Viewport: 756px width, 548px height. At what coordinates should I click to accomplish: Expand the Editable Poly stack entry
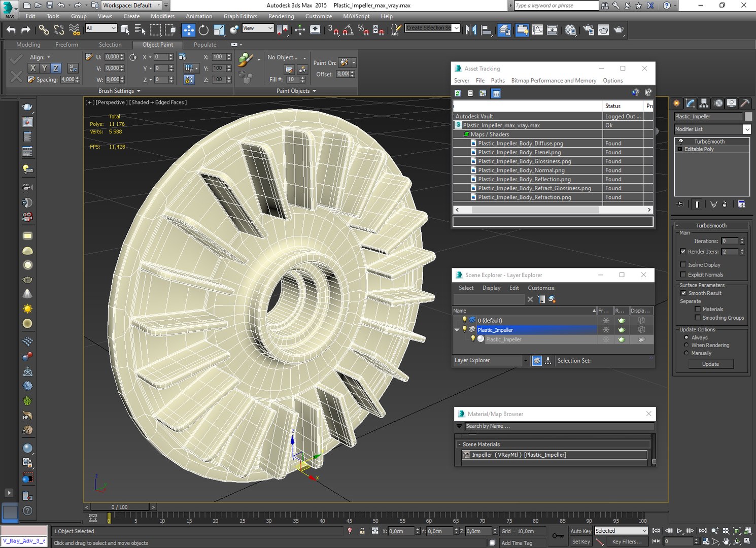680,149
